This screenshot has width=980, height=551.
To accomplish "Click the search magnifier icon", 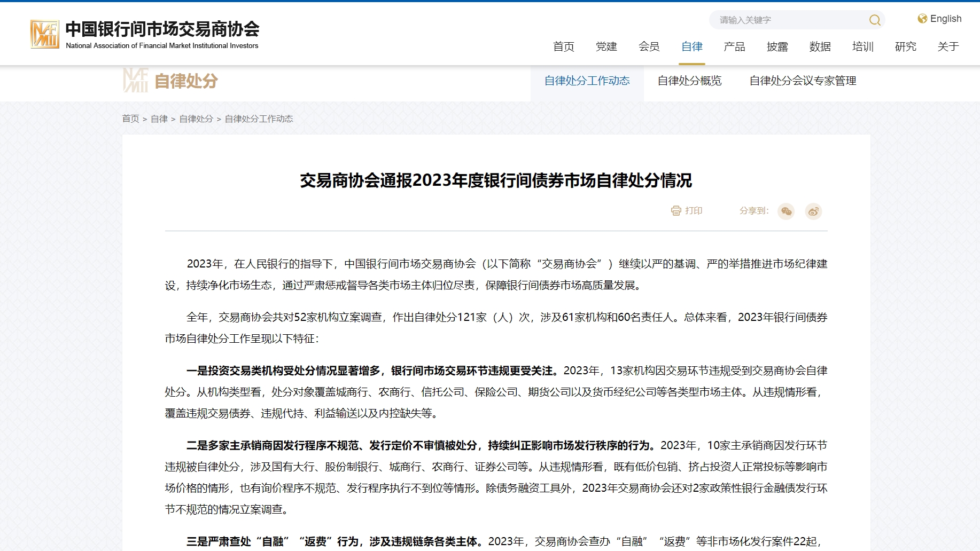I will pyautogui.click(x=874, y=20).
